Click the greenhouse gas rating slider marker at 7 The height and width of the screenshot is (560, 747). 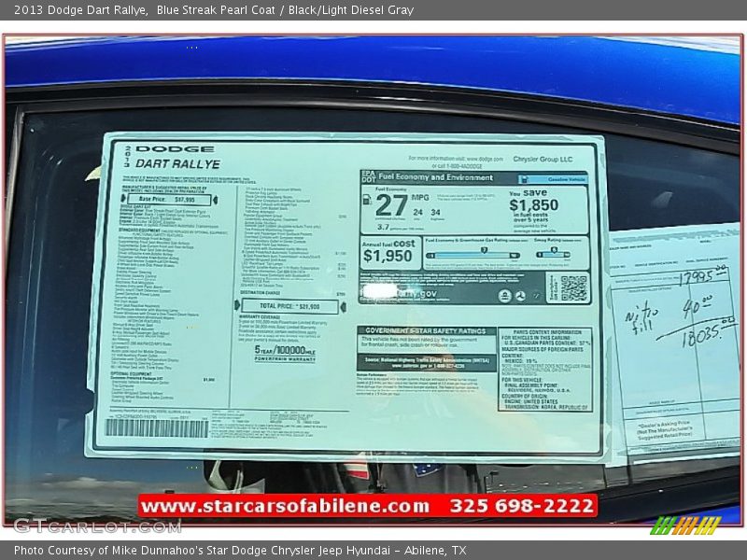pyautogui.click(x=484, y=248)
